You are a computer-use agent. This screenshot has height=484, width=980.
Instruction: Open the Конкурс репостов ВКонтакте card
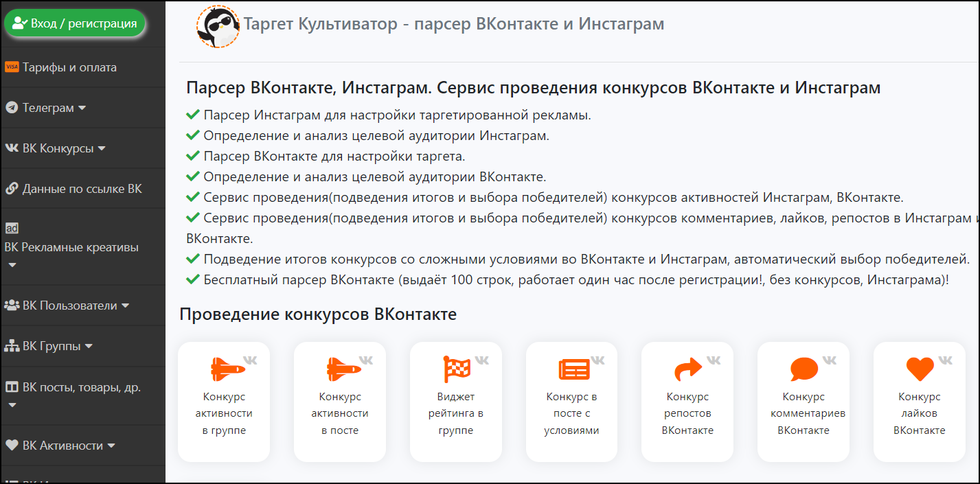click(x=687, y=402)
